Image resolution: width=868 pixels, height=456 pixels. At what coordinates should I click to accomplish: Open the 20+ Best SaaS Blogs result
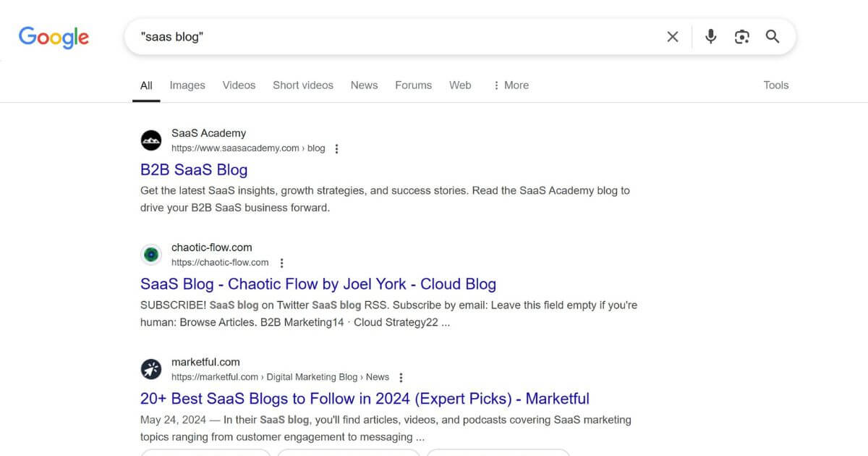(x=365, y=399)
